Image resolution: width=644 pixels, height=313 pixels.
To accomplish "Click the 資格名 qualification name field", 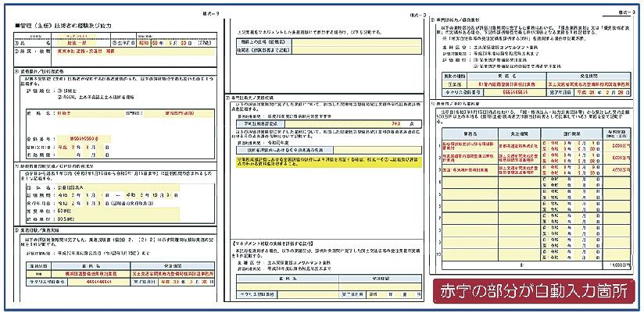I will (91, 112).
